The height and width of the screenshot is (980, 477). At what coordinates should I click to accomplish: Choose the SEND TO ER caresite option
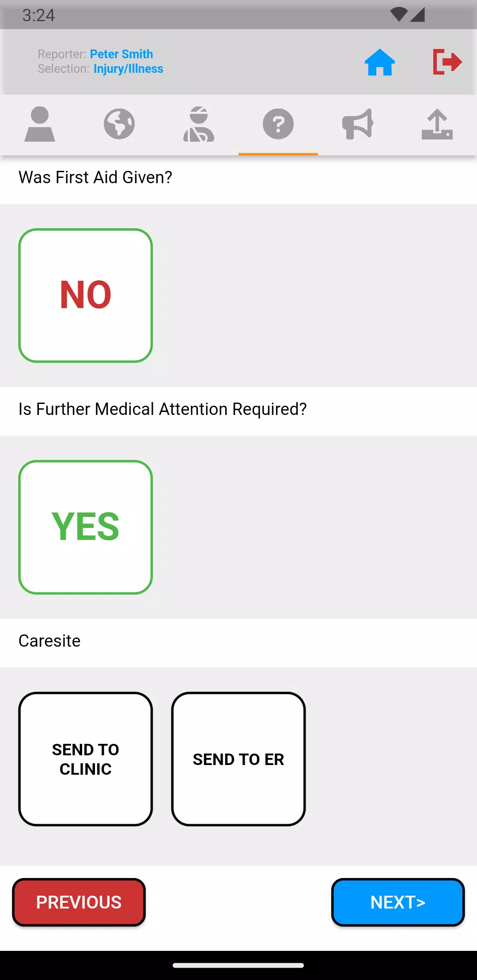(238, 759)
